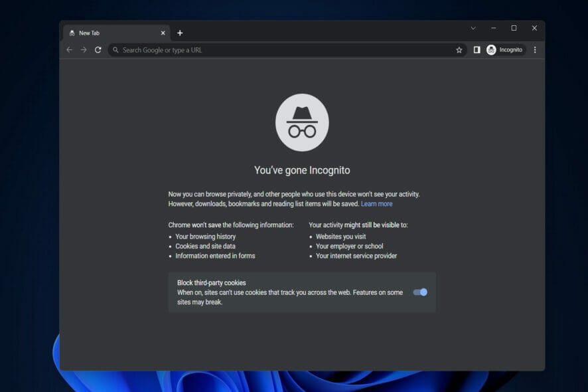Screen dimensions: 588x392
Task: Bookmark this tab with the star icon
Action: tap(459, 50)
